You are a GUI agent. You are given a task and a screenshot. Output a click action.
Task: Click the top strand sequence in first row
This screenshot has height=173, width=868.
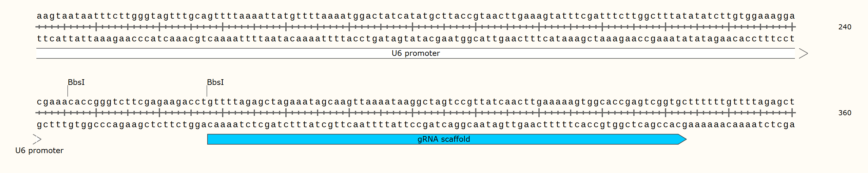tap(416, 16)
